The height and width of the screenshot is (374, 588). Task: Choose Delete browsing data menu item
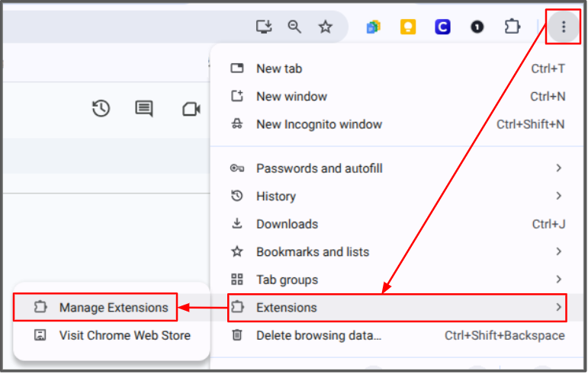pos(397,335)
